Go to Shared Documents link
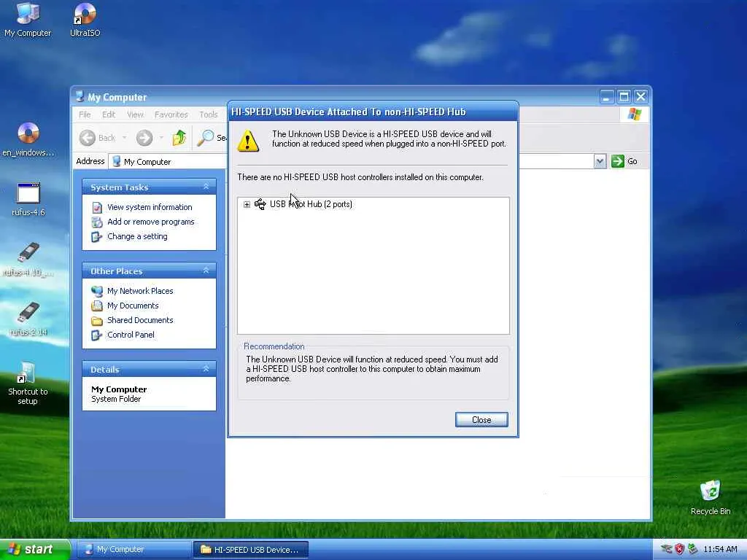Viewport: 747px width, 560px height. [x=140, y=321]
